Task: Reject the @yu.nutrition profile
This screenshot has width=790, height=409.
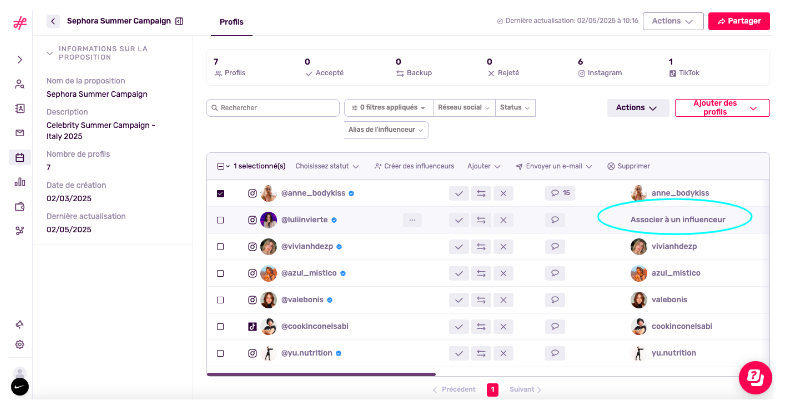Action: 503,353
